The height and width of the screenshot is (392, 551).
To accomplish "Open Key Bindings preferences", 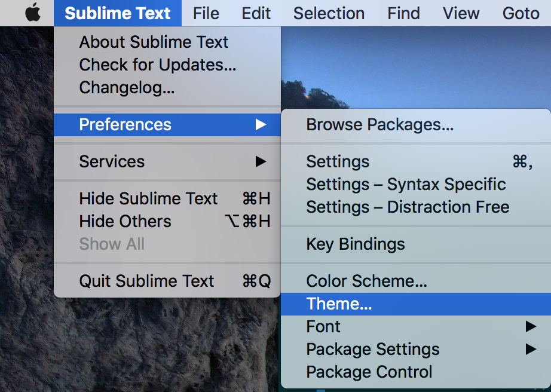I will (x=356, y=244).
